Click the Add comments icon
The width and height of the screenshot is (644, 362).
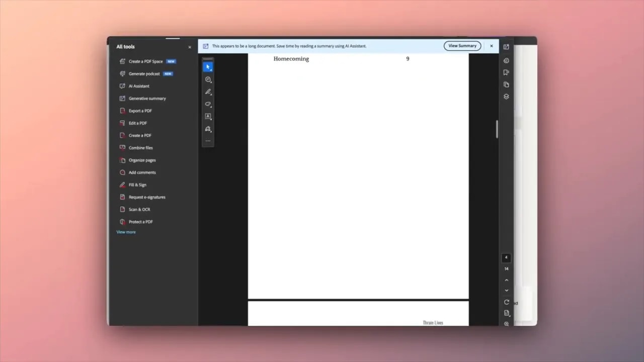point(122,172)
